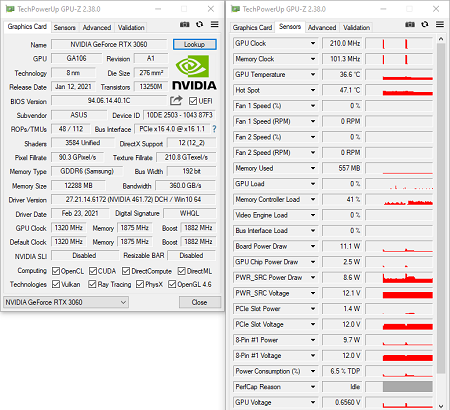This screenshot has height=410, width=450.
Task: Click the Lookup button
Action: pos(195,44)
